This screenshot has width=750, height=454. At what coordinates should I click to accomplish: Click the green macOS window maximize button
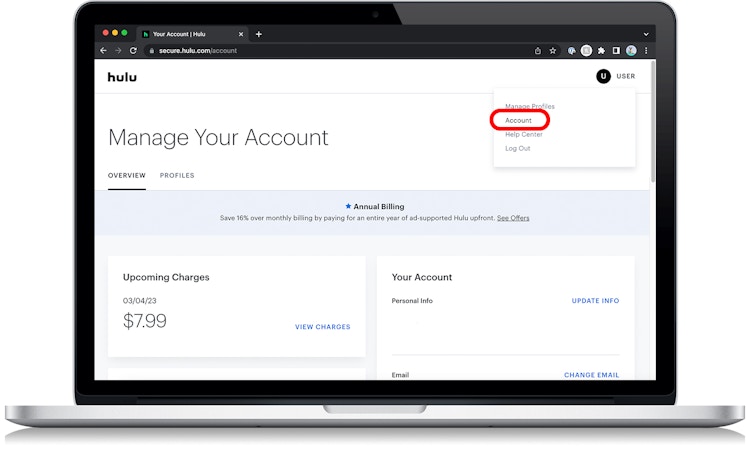click(124, 33)
